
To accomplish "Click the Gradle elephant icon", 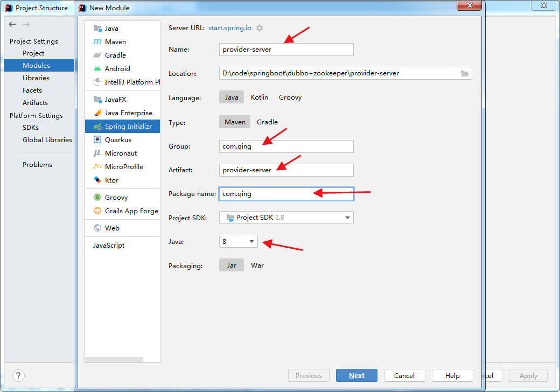I will (97, 55).
